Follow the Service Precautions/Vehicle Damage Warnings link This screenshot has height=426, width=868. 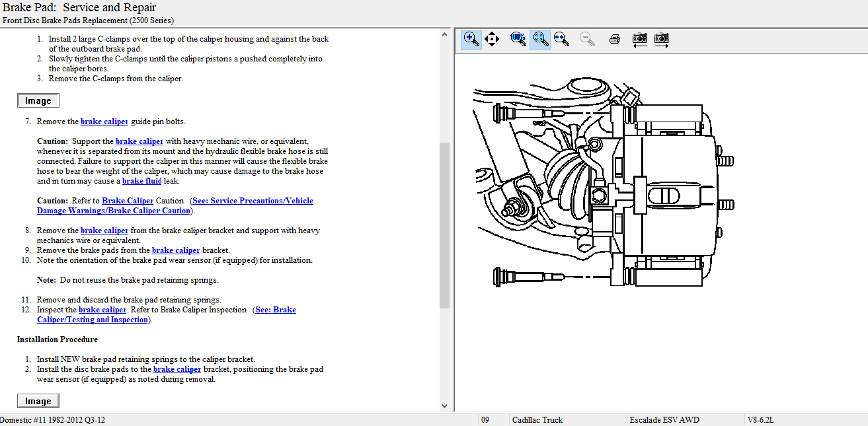pos(253,201)
